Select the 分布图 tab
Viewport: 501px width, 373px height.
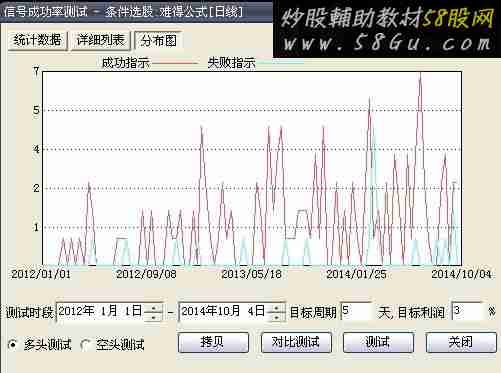[158, 41]
